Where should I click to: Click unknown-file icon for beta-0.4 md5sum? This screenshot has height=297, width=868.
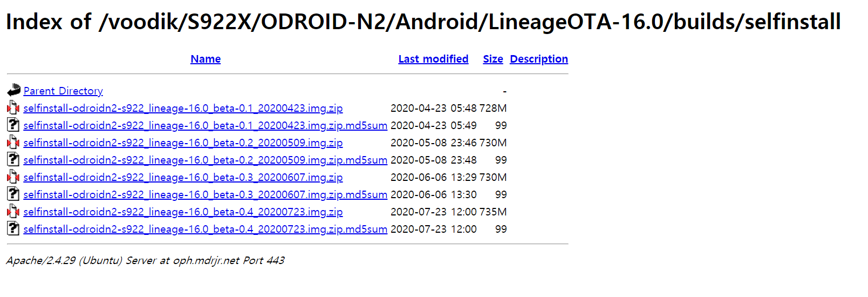pyautogui.click(x=13, y=228)
